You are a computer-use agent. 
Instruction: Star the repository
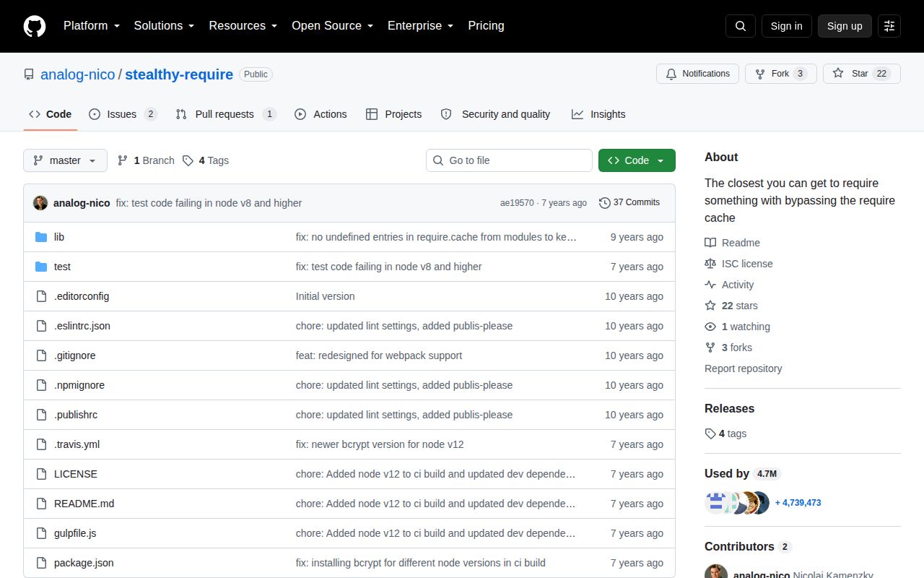pos(861,74)
